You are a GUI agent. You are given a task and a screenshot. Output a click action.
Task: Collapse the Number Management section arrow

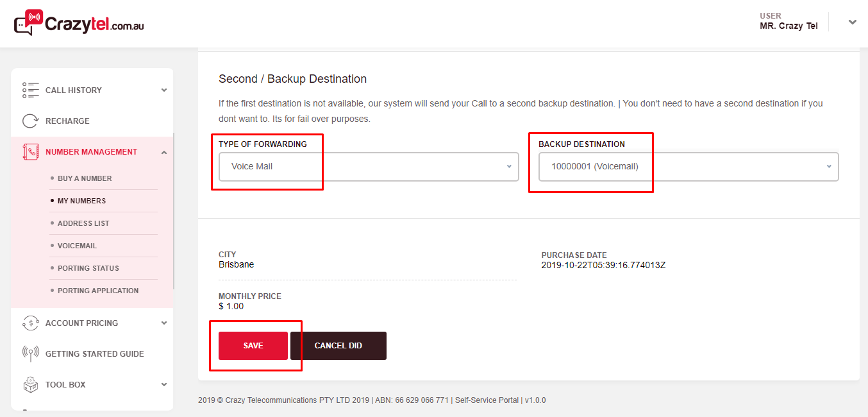(x=164, y=152)
